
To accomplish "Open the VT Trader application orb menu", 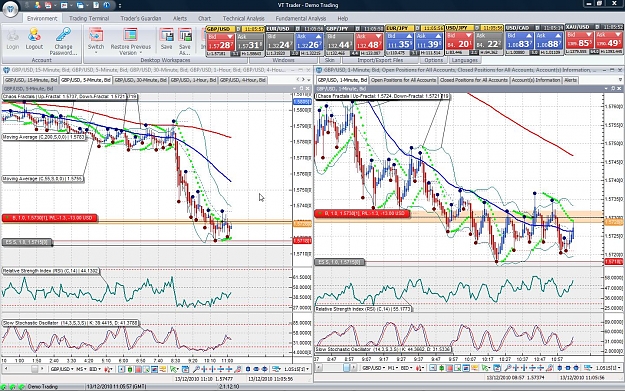I will click(x=10, y=9).
